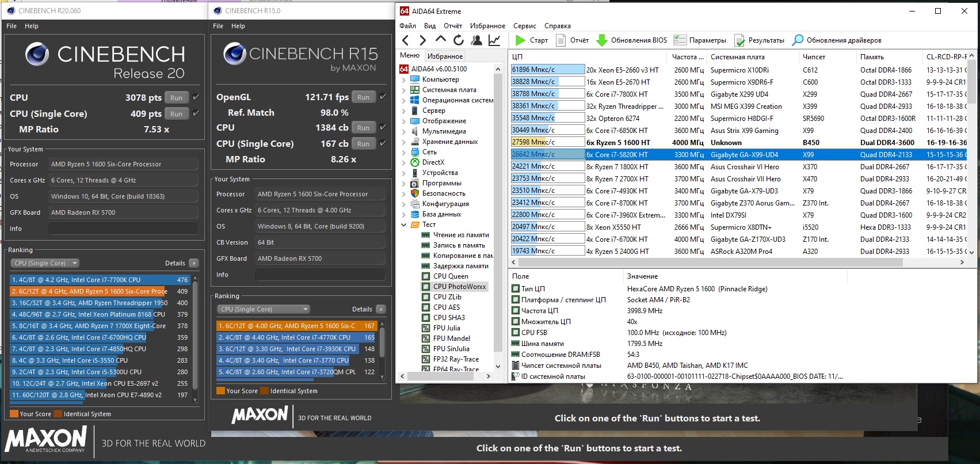Select Безопасность in the AIDA64 tree
The width and height of the screenshot is (980, 464).
coord(444,193)
